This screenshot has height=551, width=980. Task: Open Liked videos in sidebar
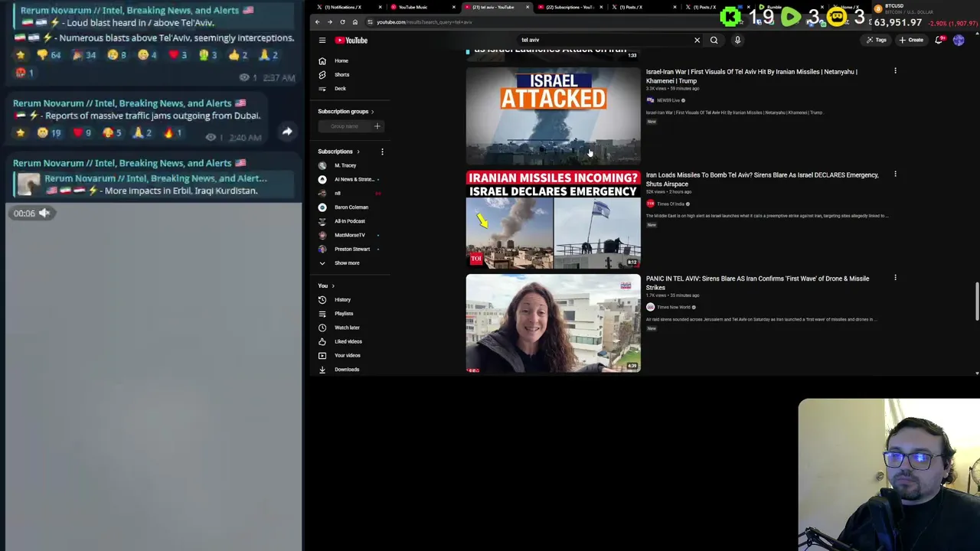point(348,341)
